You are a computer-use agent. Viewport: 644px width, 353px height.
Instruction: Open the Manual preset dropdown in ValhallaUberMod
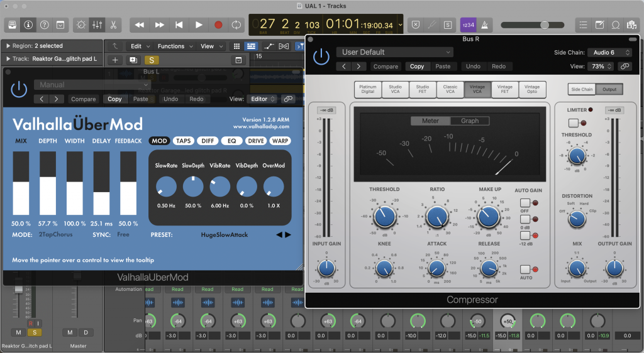[x=92, y=85]
